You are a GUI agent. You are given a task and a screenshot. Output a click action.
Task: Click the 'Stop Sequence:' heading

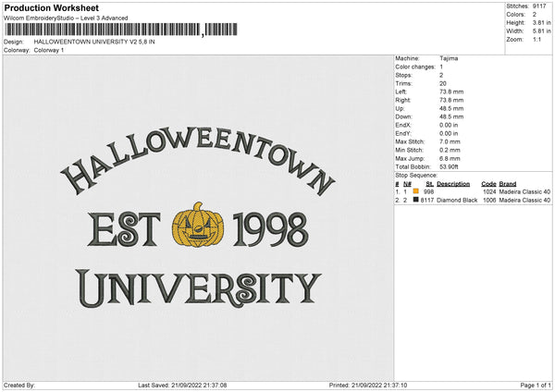tap(416, 176)
